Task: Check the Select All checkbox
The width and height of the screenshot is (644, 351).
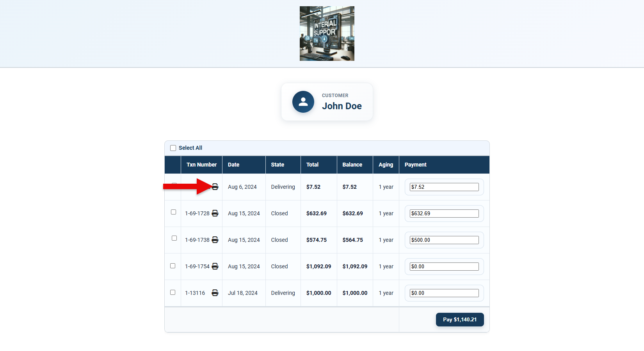Action: [173, 148]
